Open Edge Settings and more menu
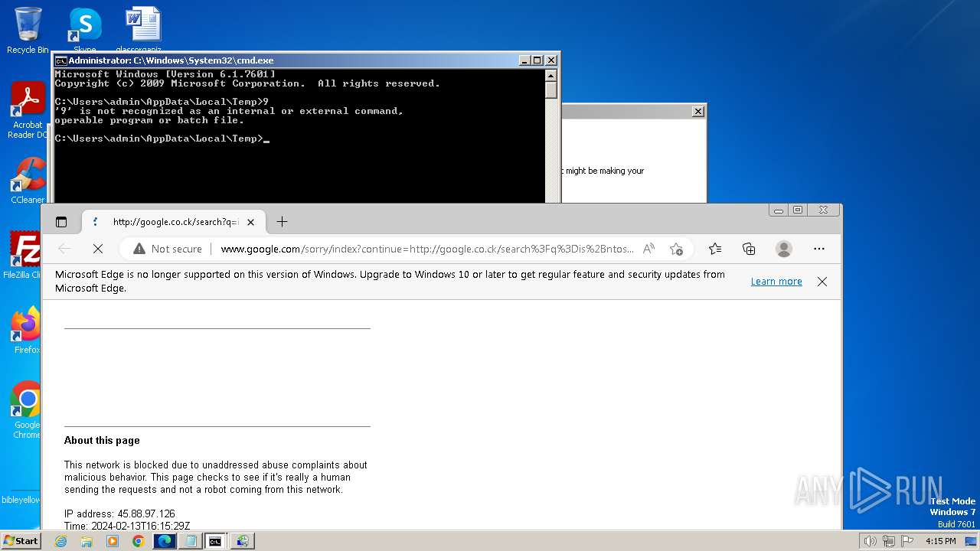 (818, 249)
